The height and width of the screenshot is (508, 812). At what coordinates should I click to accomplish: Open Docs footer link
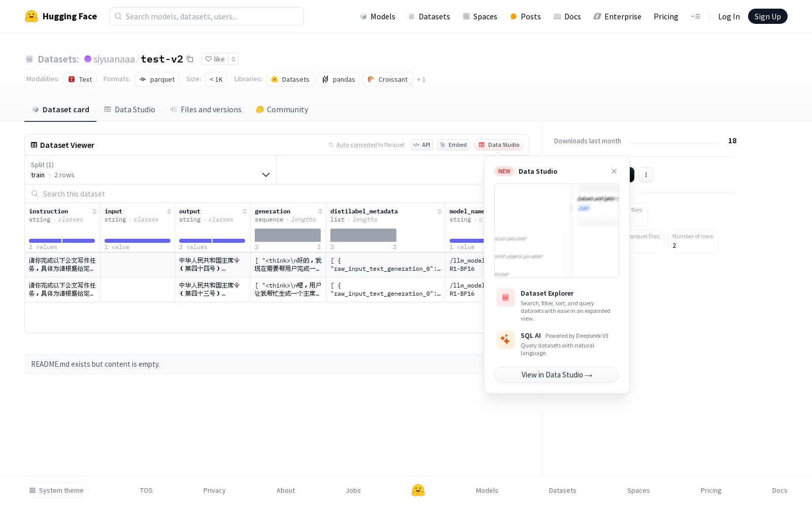coord(780,490)
